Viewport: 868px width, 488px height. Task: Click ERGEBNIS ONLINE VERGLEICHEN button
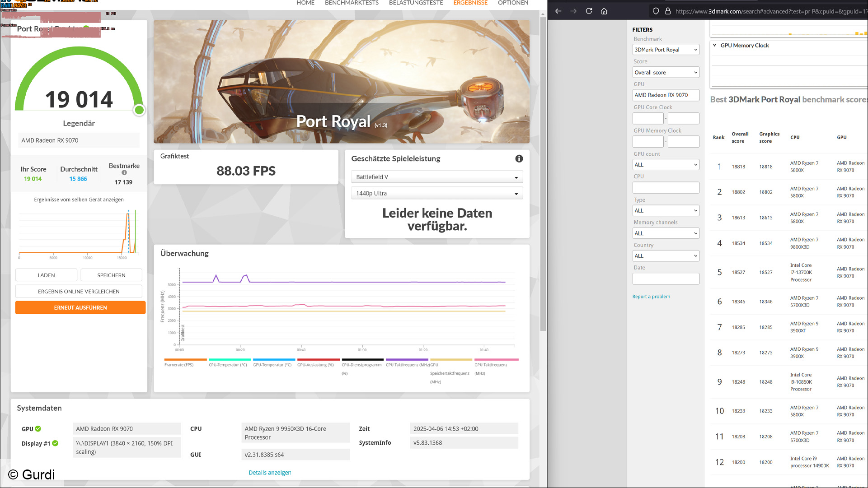[79, 291]
